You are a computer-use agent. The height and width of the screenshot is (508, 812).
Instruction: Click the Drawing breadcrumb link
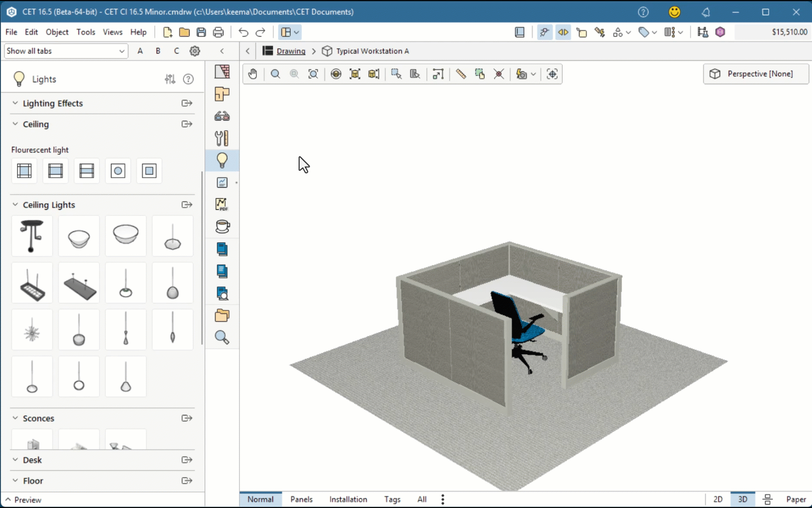(291, 51)
